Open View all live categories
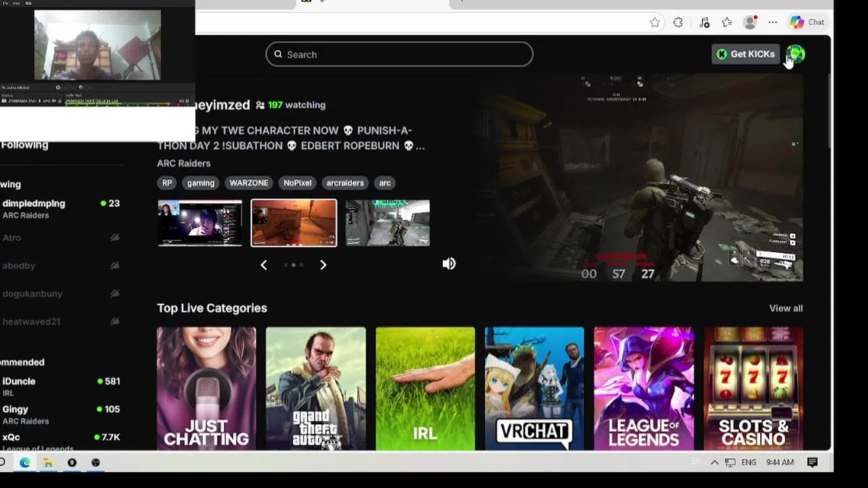Screen dimensions: 868x488 pos(786,308)
